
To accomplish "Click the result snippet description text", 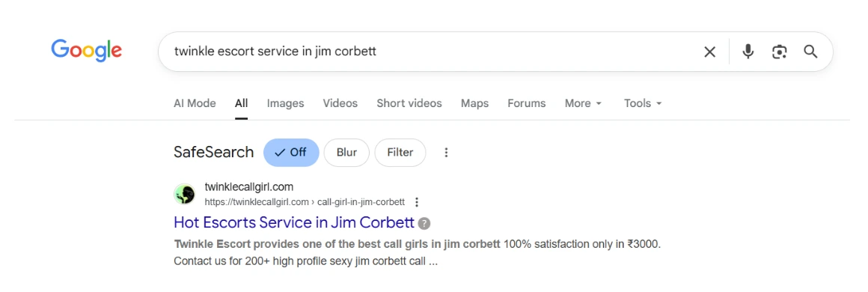I will (x=418, y=252).
